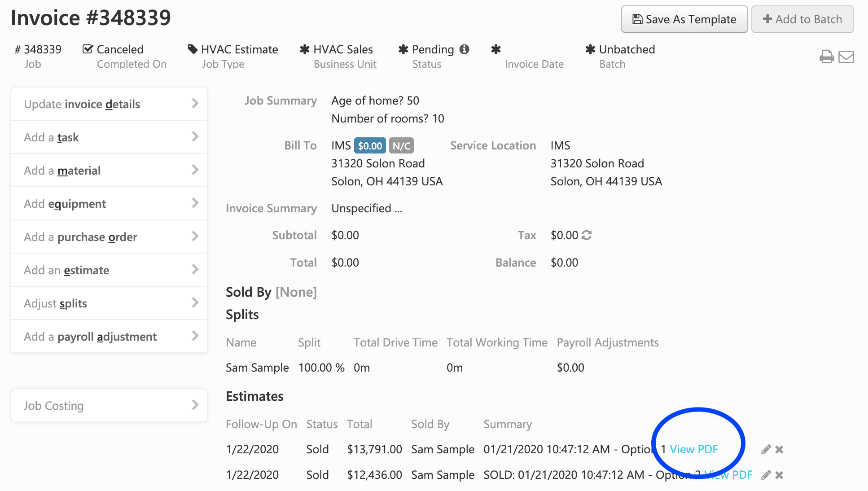Open Add an estimate menu item
The height and width of the screenshot is (491, 868).
click(109, 270)
